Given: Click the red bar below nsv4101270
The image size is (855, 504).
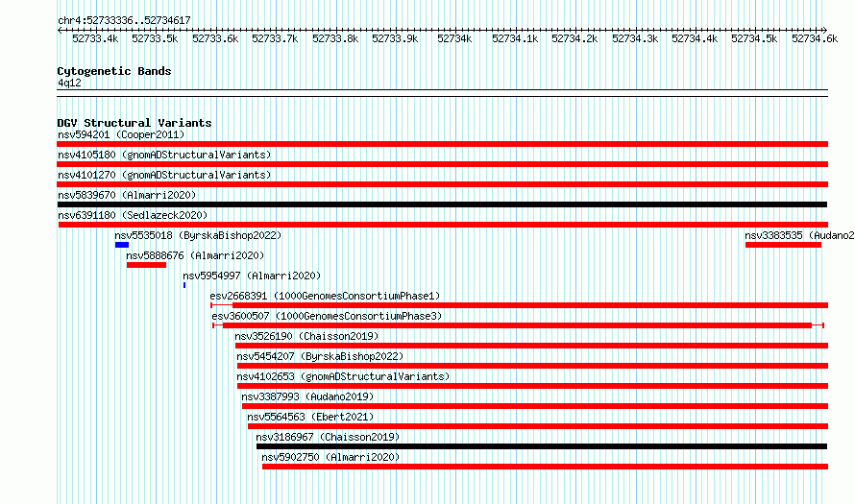Looking at the screenshot, I should point(442,184).
